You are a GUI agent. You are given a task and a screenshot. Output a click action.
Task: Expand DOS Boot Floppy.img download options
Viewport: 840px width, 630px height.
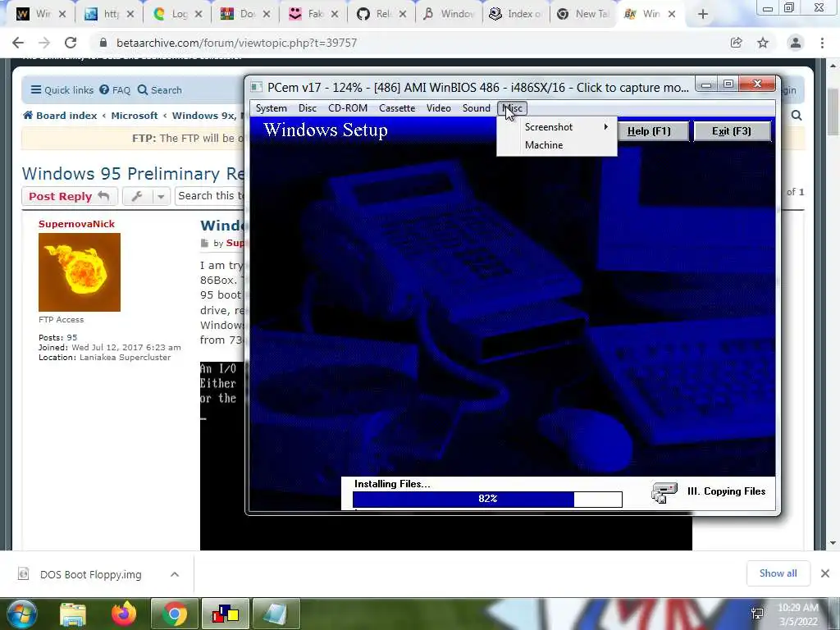175,574
